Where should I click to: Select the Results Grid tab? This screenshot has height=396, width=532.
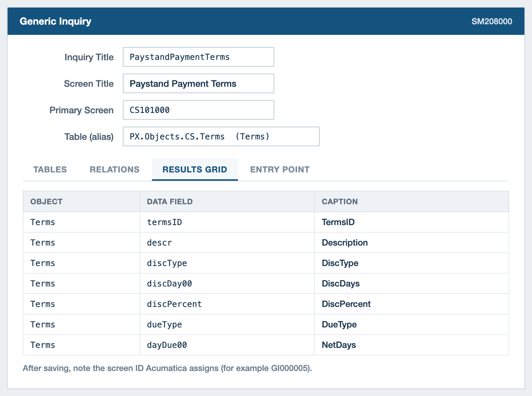195,169
